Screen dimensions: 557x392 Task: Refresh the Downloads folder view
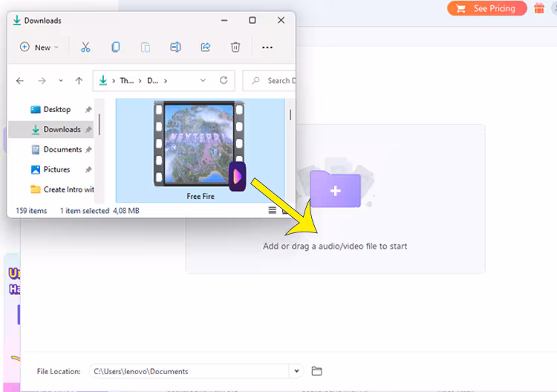point(224,81)
